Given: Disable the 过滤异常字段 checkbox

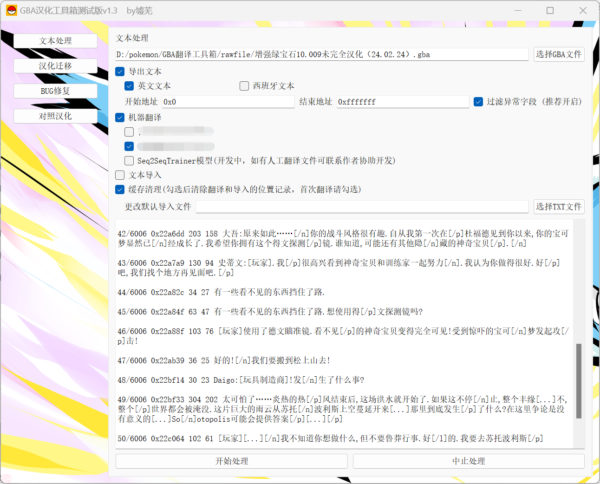Looking at the screenshot, I should (479, 101).
